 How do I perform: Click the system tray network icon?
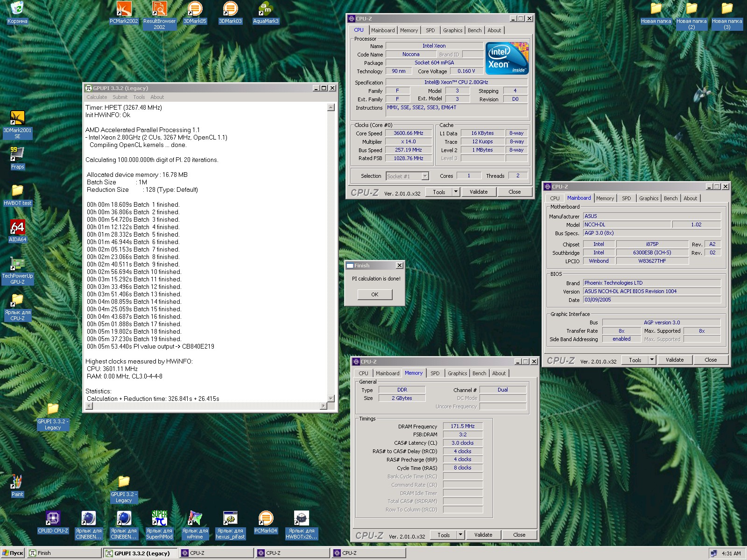click(713, 553)
